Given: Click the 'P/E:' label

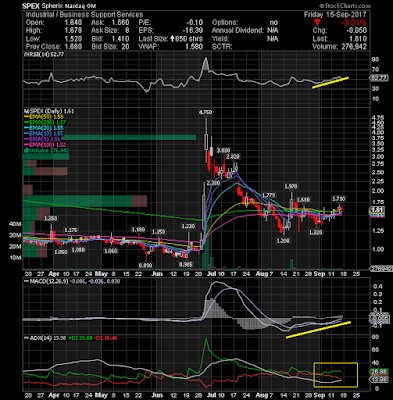Looking at the screenshot, I should (x=146, y=23).
